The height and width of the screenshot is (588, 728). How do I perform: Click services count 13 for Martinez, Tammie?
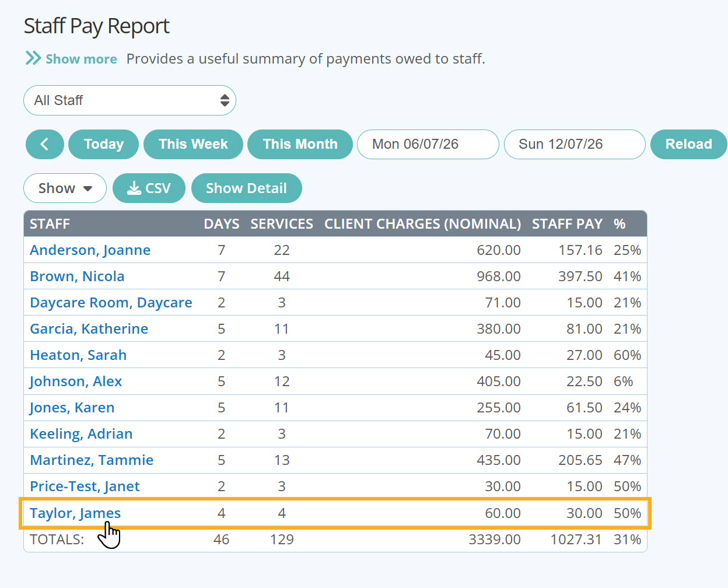282,460
